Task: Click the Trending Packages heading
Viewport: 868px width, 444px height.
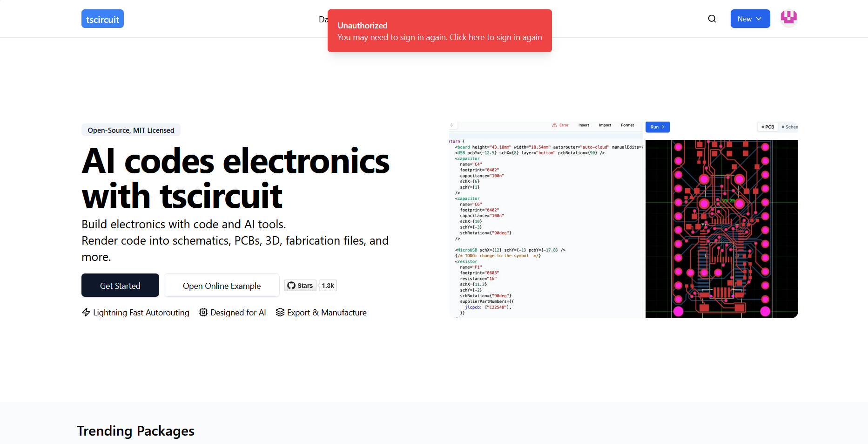Action: pos(135,431)
